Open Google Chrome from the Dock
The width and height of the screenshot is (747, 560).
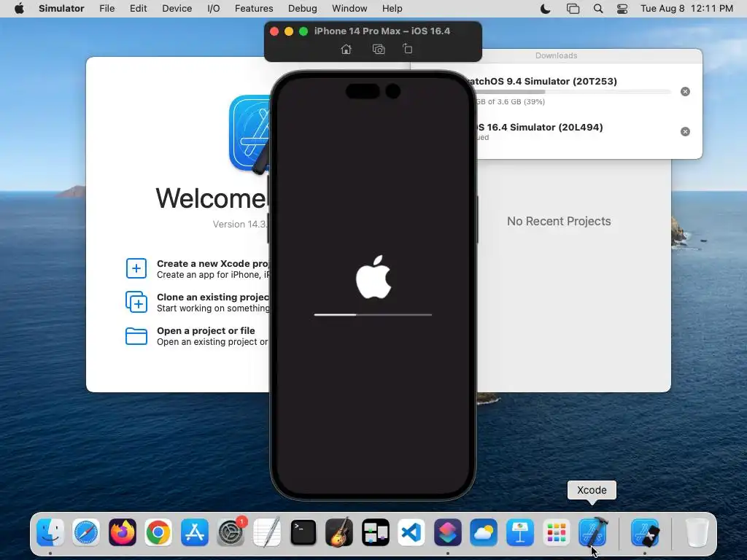(158, 532)
